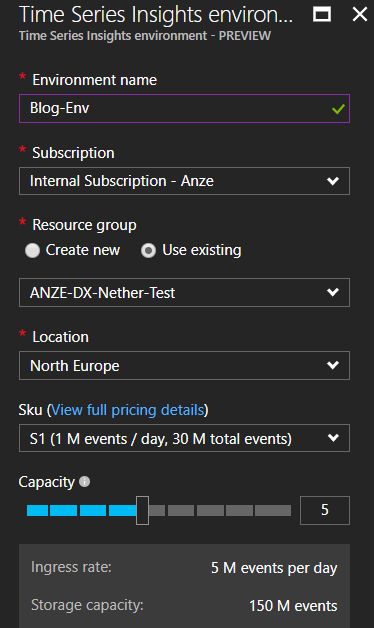Open the Subscription dropdown
The width and height of the screenshot is (374, 628).
(184, 181)
